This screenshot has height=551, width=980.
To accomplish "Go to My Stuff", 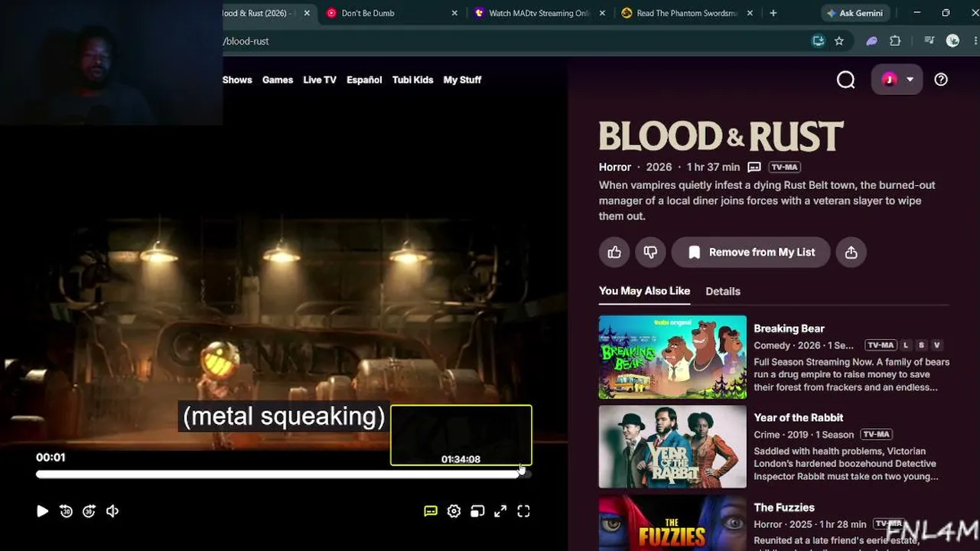I will coord(463,80).
